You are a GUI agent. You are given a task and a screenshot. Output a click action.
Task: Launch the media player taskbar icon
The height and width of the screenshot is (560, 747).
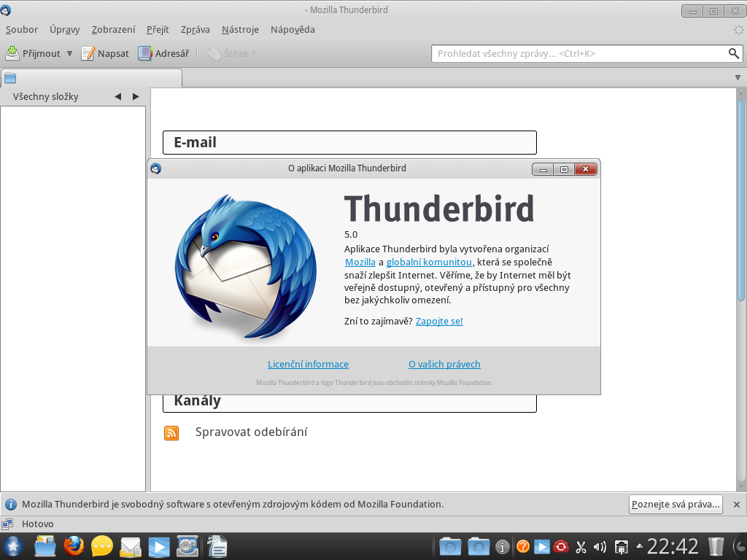(x=159, y=547)
